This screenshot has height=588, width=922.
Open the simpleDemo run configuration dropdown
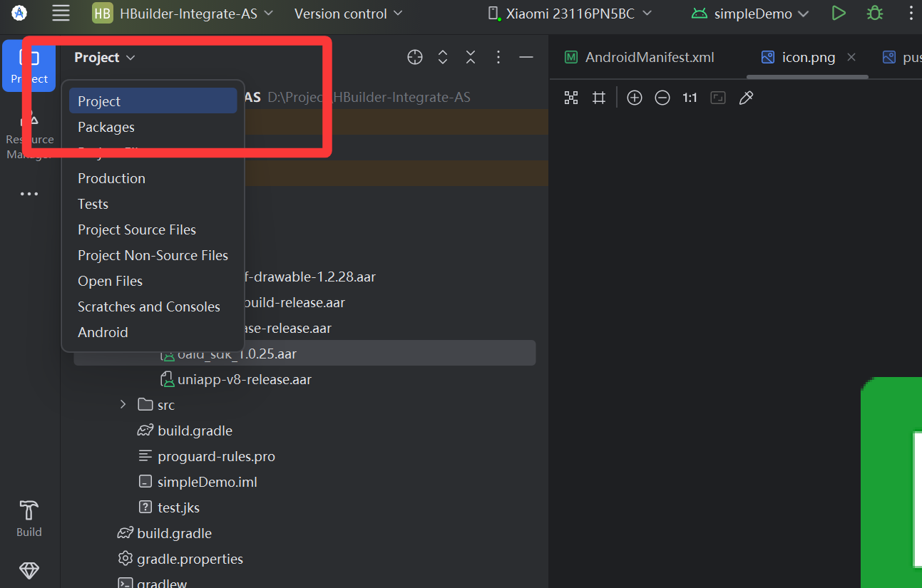tap(750, 14)
